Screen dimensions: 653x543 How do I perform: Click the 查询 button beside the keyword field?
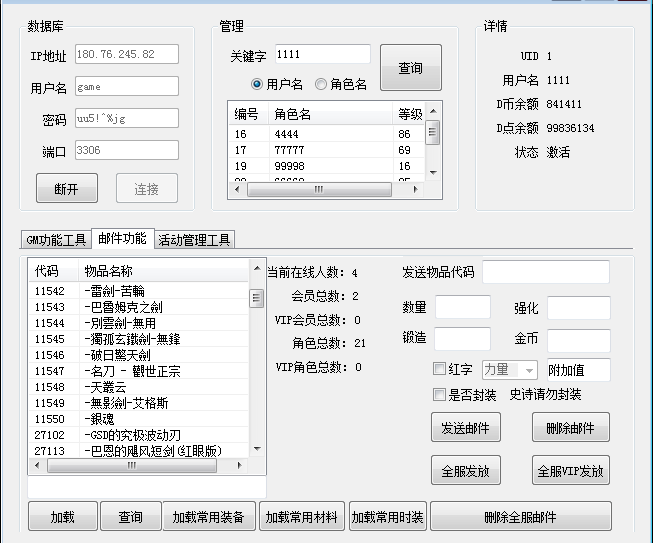(410, 69)
